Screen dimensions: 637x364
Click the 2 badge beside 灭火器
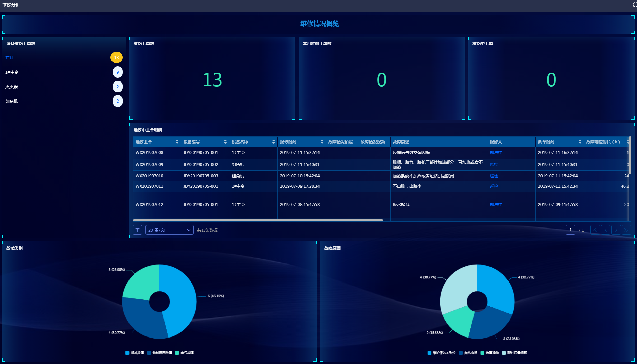pyautogui.click(x=118, y=87)
